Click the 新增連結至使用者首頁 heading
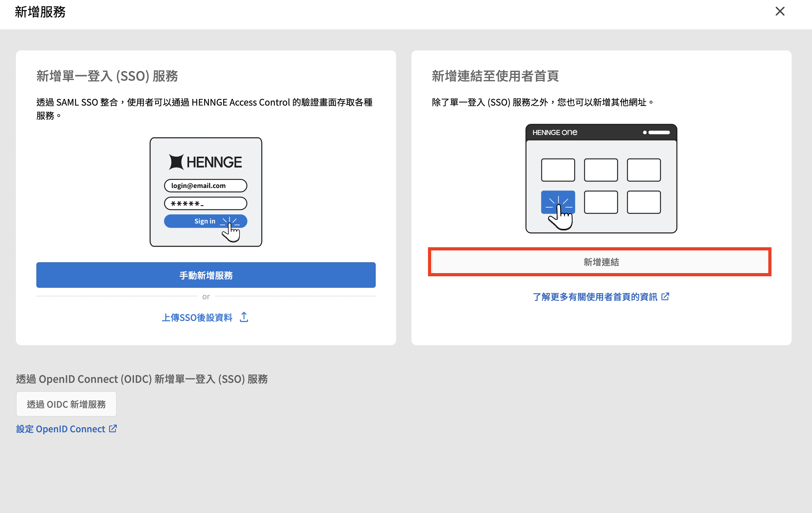 click(x=495, y=76)
